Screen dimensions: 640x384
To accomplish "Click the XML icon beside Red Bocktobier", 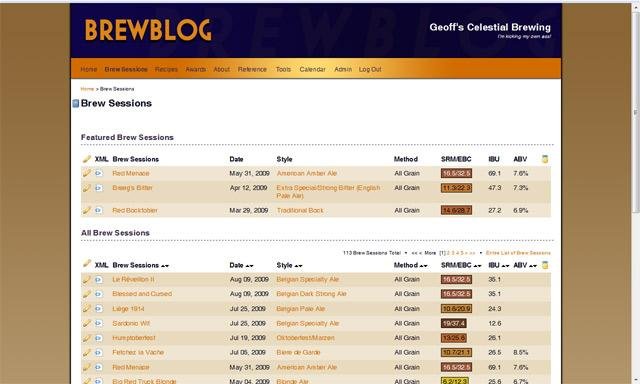I will [x=99, y=211].
